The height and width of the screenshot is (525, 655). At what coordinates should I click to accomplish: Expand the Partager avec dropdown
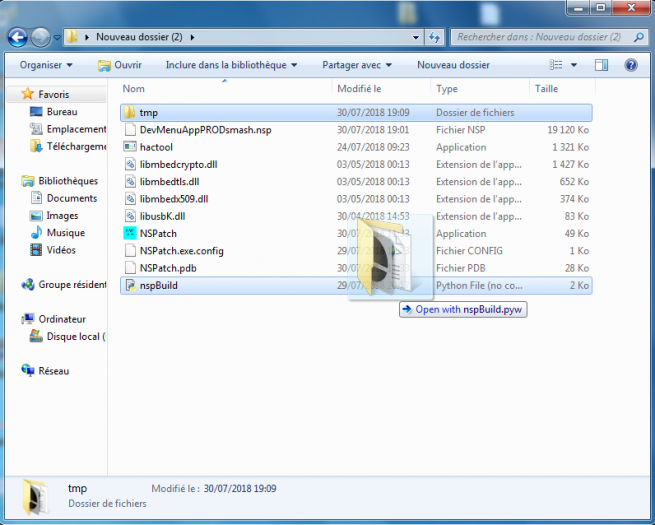357,65
